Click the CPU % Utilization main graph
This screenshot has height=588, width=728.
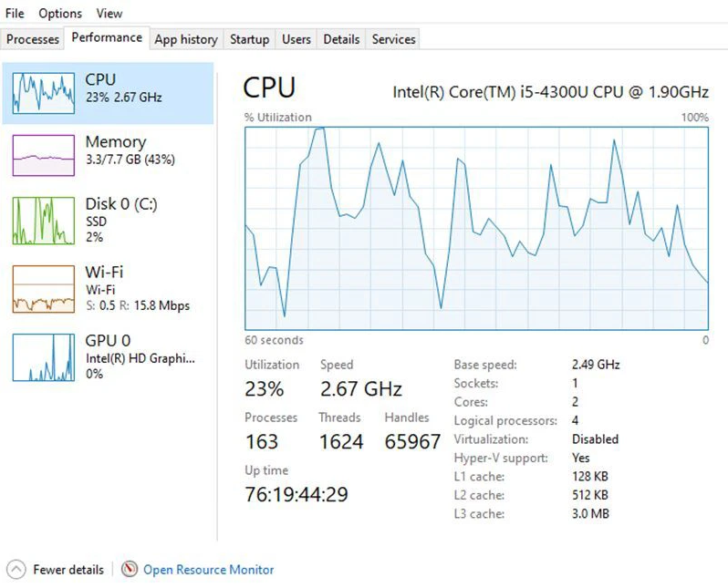pyautogui.click(x=476, y=228)
